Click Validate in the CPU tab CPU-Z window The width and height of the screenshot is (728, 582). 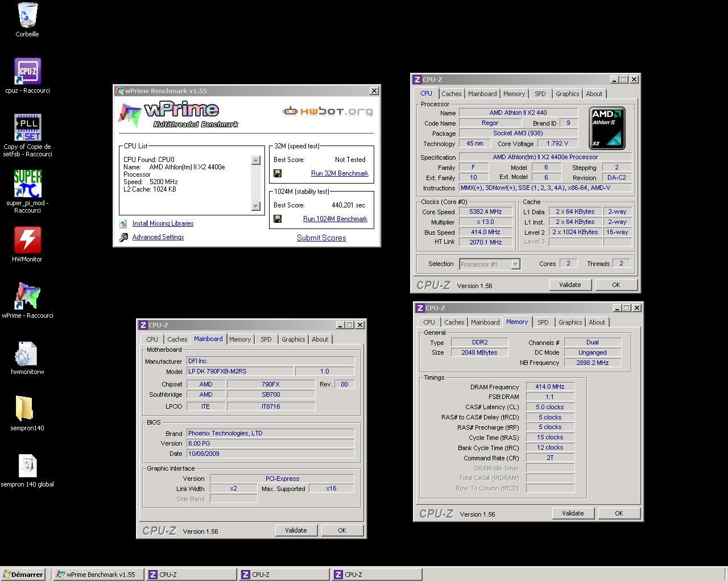pyautogui.click(x=570, y=285)
